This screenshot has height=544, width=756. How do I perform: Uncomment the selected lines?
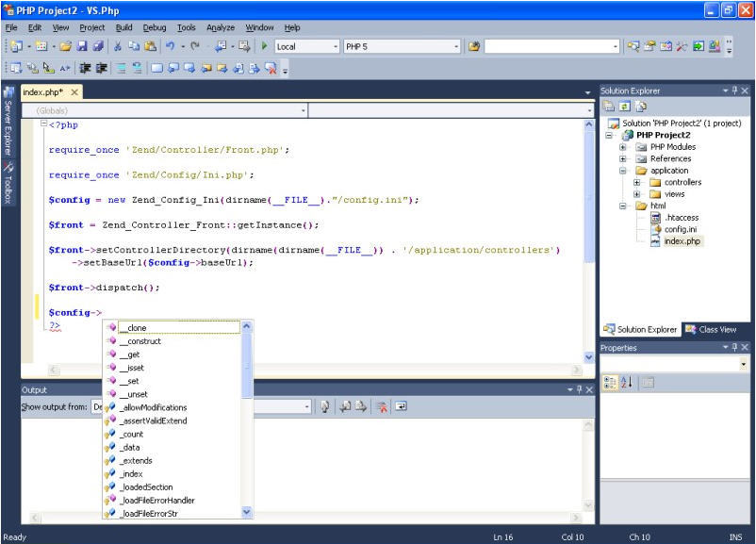coord(138,69)
